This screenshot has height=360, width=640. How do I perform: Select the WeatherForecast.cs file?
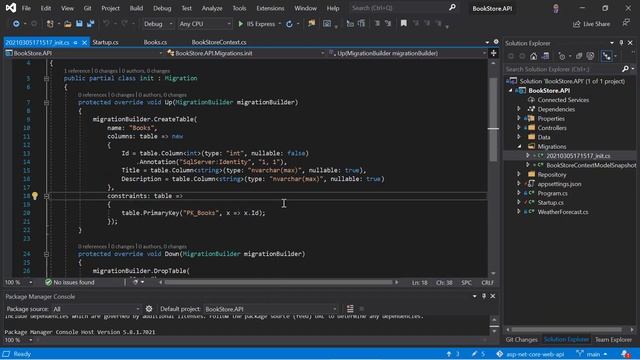(562, 212)
